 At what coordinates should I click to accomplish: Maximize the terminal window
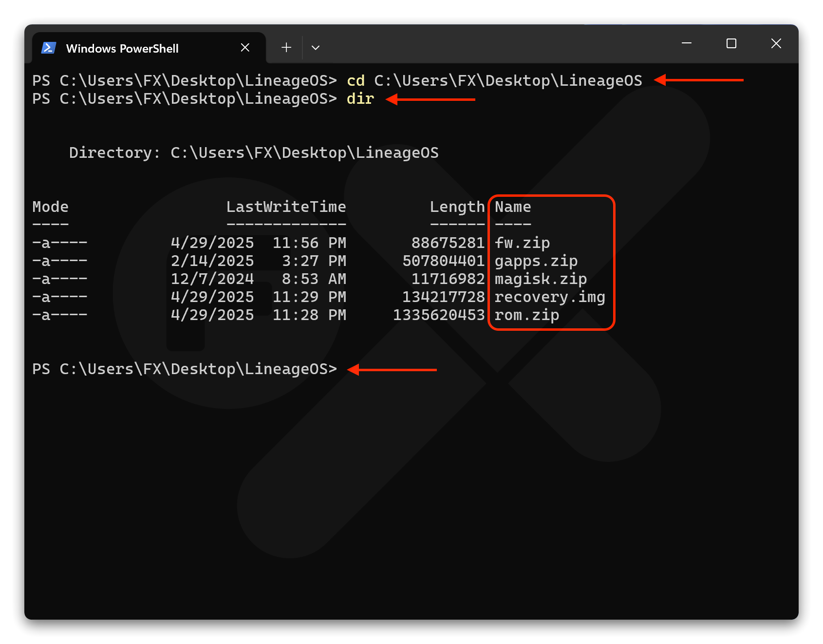(731, 44)
